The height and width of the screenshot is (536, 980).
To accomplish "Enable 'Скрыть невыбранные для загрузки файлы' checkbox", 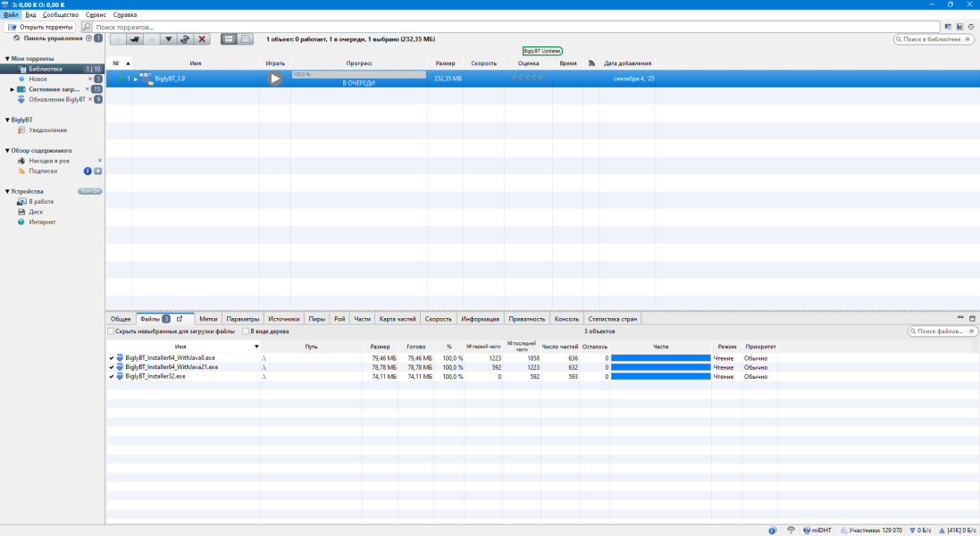I will tap(111, 331).
